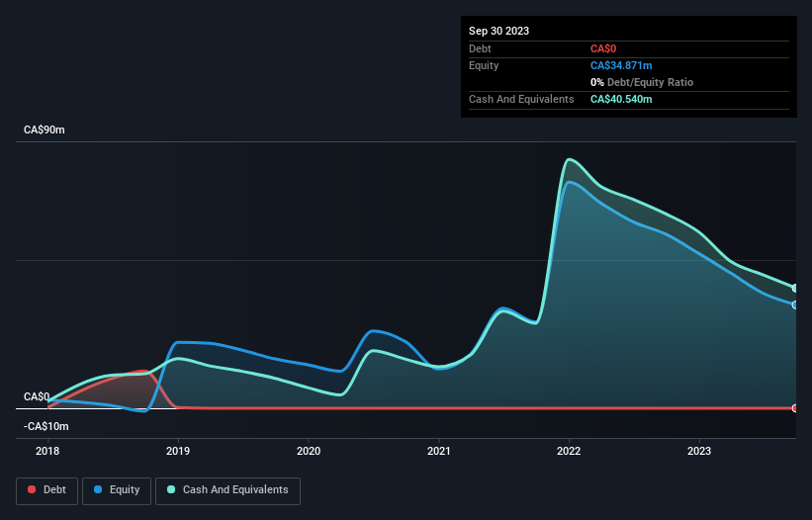Click the Debt value CA$0 in tooltip
This screenshot has height=520, width=812.
[603, 48]
